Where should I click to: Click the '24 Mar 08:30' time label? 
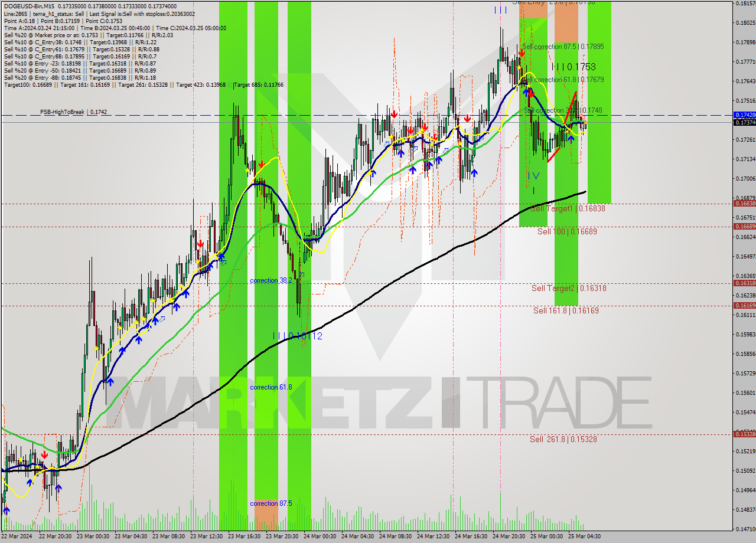396,537
